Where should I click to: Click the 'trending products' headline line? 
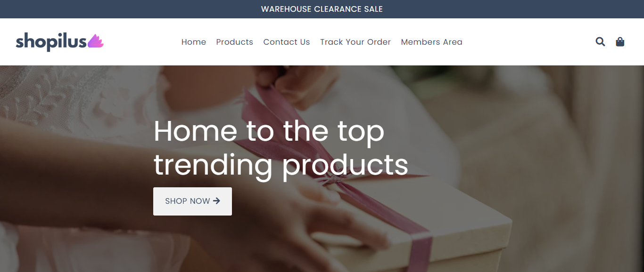point(281,166)
